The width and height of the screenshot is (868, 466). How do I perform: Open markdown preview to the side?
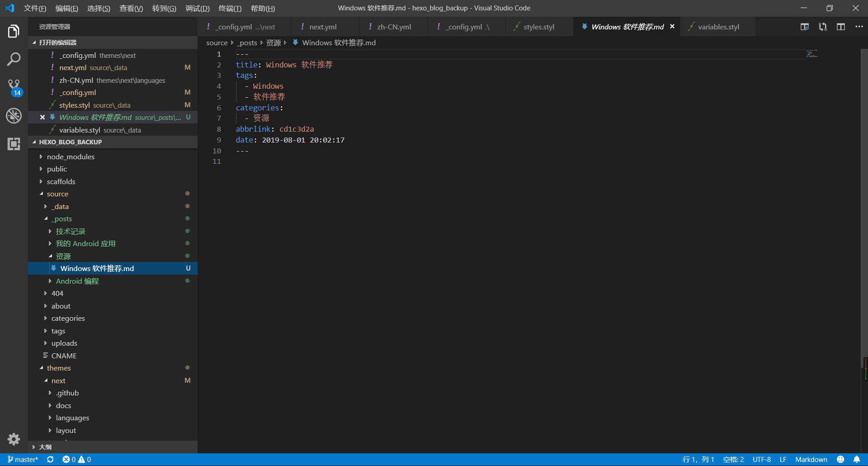(x=805, y=27)
